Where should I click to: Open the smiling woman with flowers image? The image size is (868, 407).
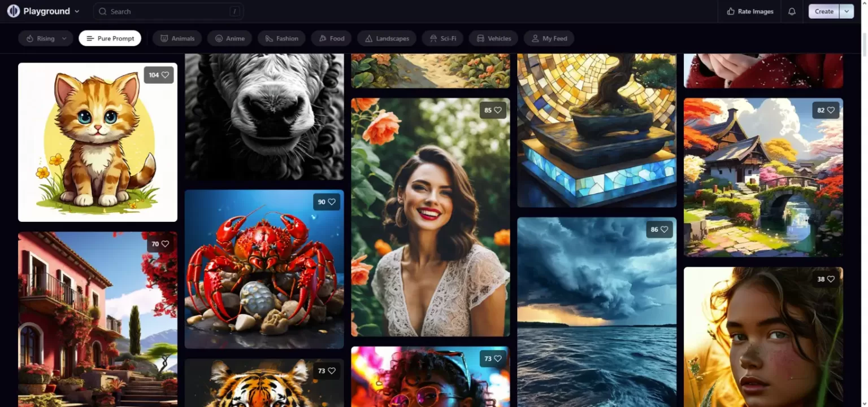tap(431, 217)
